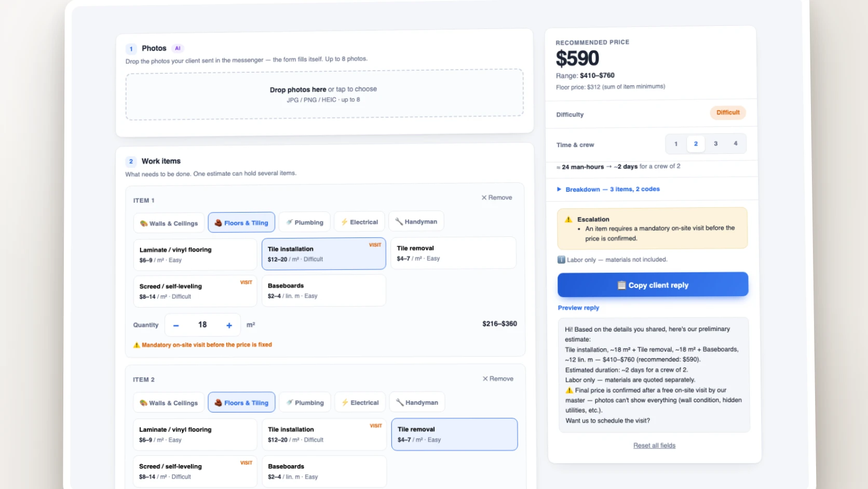
Task: Collapse the Preview reply section
Action: tap(578, 308)
